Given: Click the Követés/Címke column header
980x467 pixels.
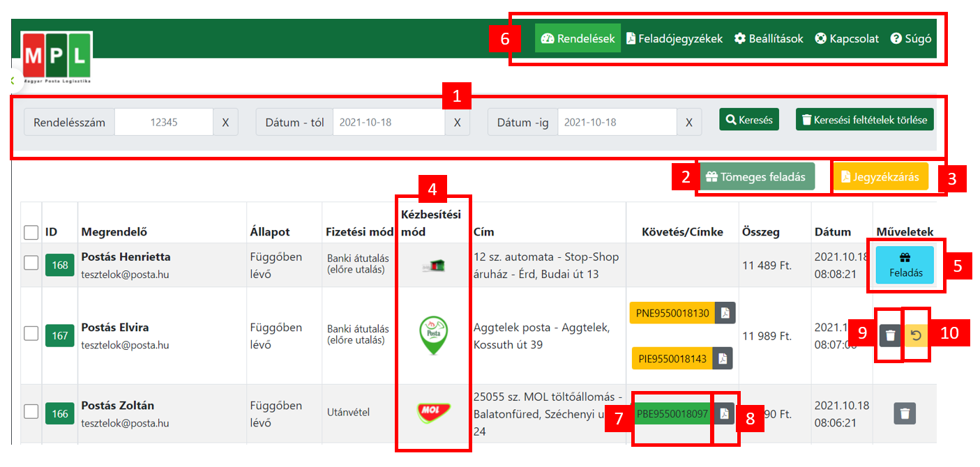Looking at the screenshot, I should click(683, 232).
